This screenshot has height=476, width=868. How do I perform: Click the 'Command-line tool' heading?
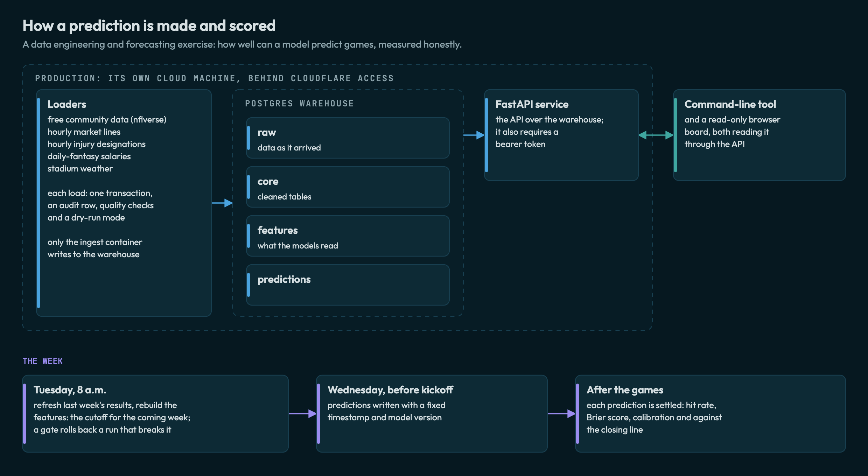[730, 104]
